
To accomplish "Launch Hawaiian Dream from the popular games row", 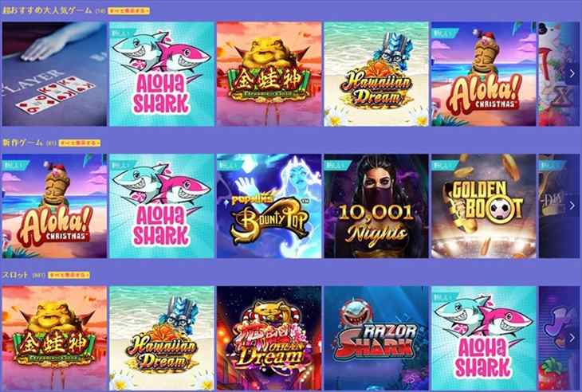I will pyautogui.click(x=376, y=74).
